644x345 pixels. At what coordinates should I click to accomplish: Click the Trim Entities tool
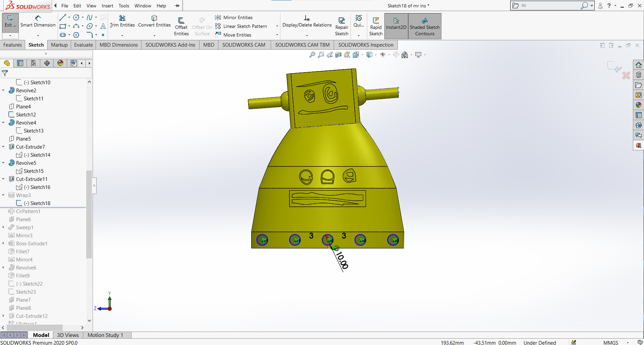point(122,21)
